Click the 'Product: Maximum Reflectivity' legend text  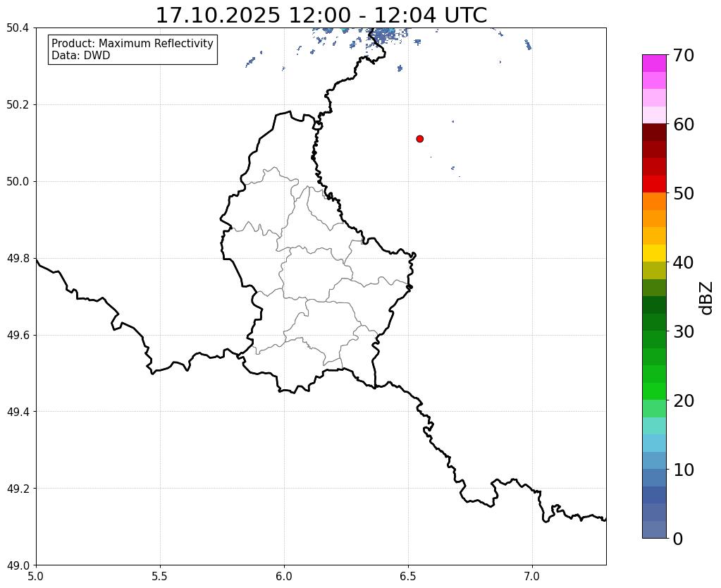pyautogui.click(x=133, y=43)
